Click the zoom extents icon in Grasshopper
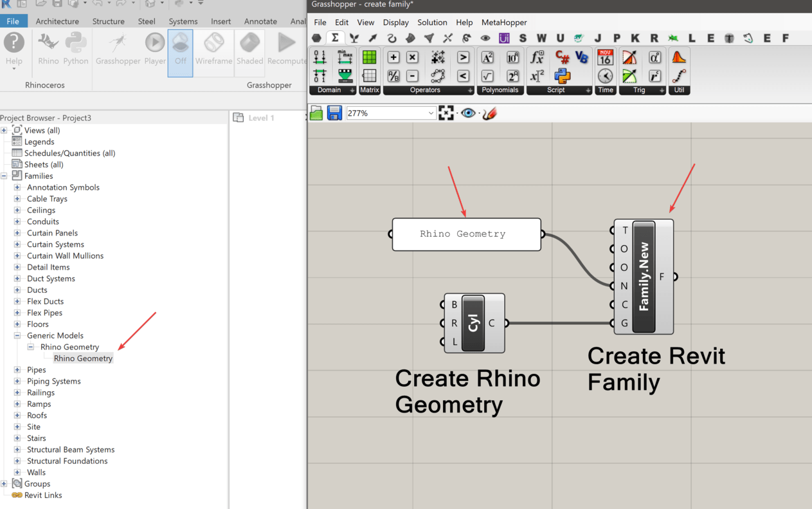Image resolution: width=812 pixels, height=509 pixels. click(x=446, y=113)
